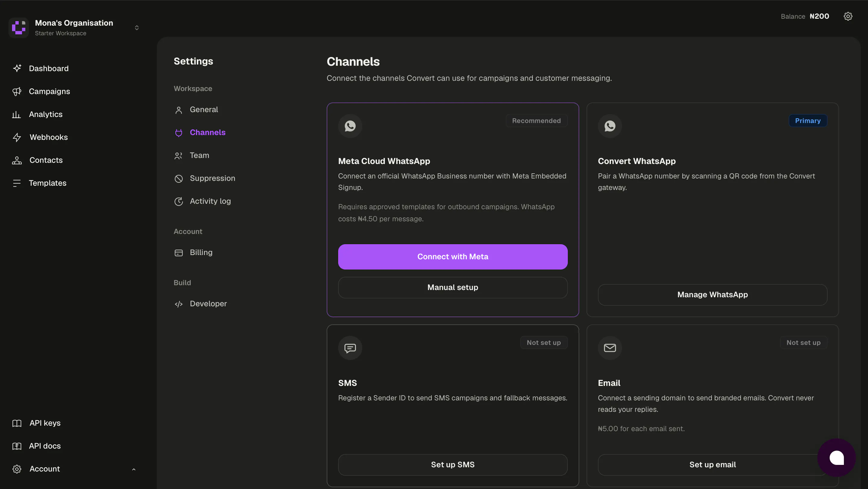Click the Channels plug icon
The width and height of the screenshot is (868, 489).
[x=179, y=133]
